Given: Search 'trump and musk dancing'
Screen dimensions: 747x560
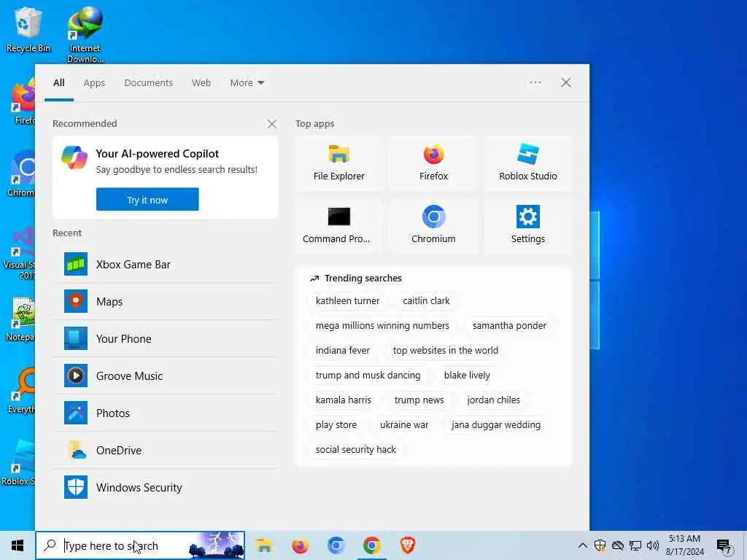Looking at the screenshot, I should (368, 376).
